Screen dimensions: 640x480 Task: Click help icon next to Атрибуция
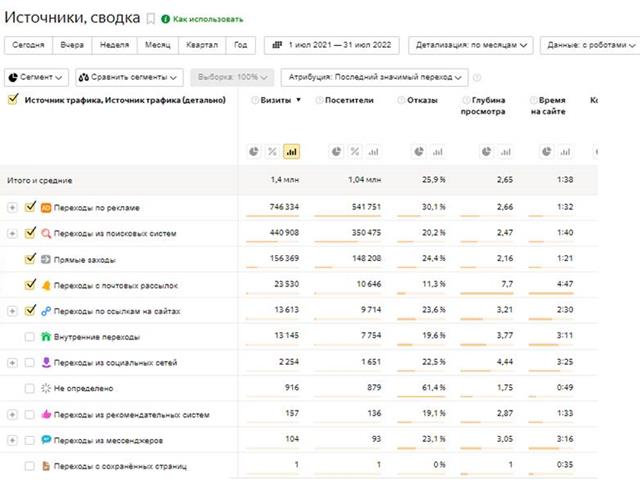tap(477, 77)
